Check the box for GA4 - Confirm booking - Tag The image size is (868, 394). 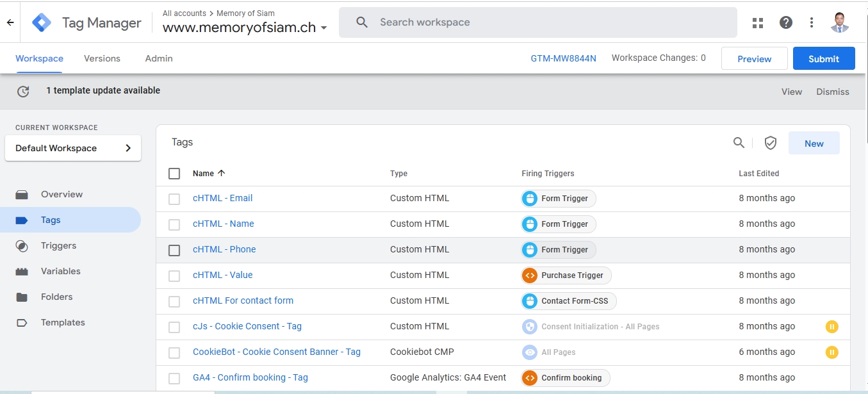click(x=174, y=379)
